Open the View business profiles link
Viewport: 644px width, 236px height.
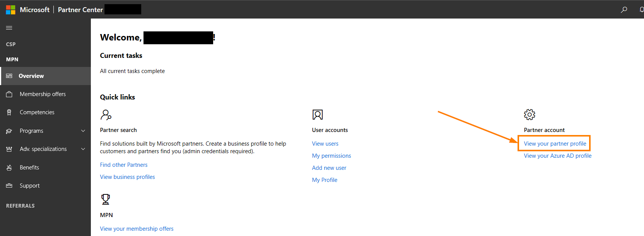tap(128, 177)
